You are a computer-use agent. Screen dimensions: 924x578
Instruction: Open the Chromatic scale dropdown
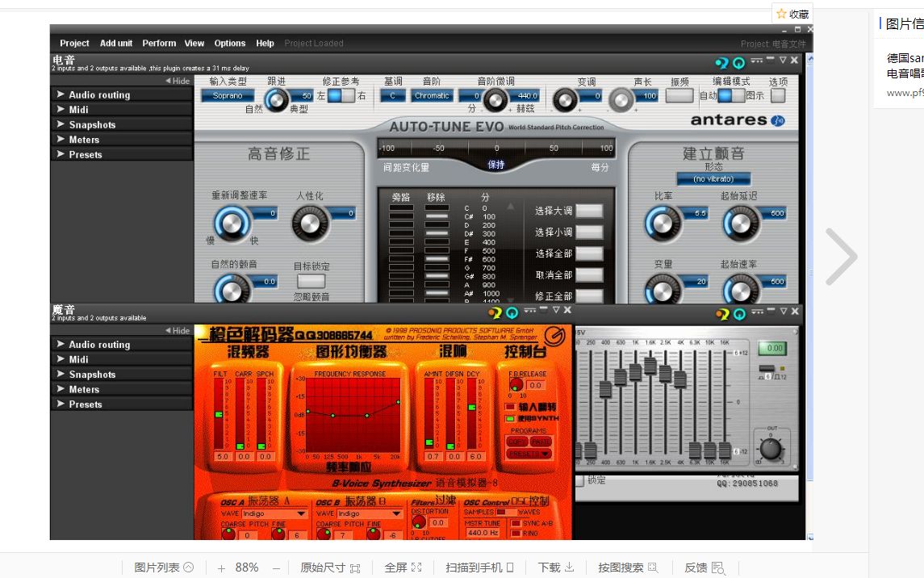coord(432,95)
